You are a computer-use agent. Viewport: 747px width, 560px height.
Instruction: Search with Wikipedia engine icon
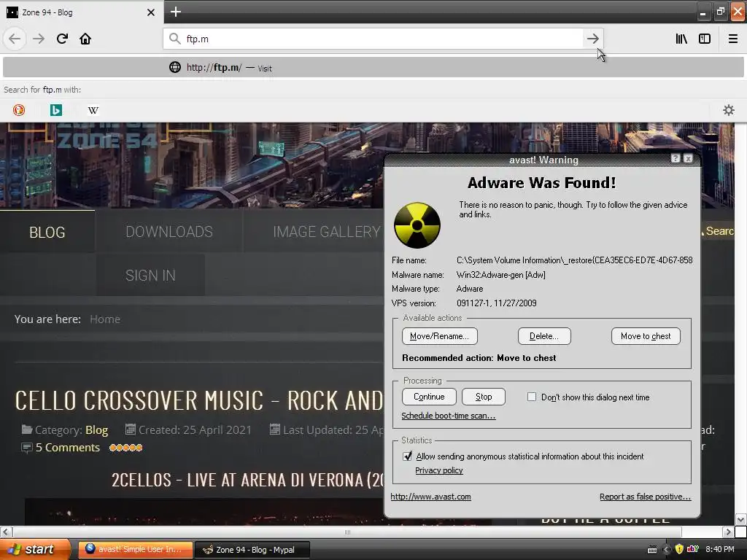93,110
